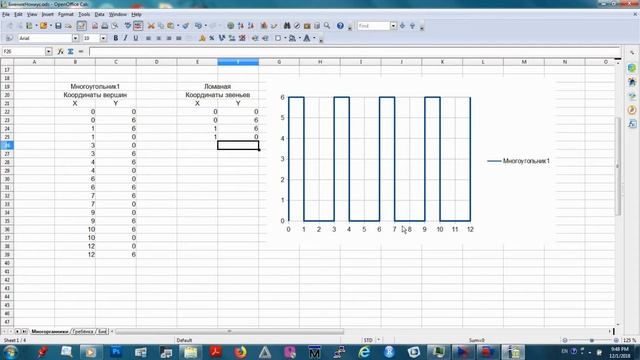Open OpenOffice Help question mark icon
The image size is (640, 360).
tap(340, 26)
